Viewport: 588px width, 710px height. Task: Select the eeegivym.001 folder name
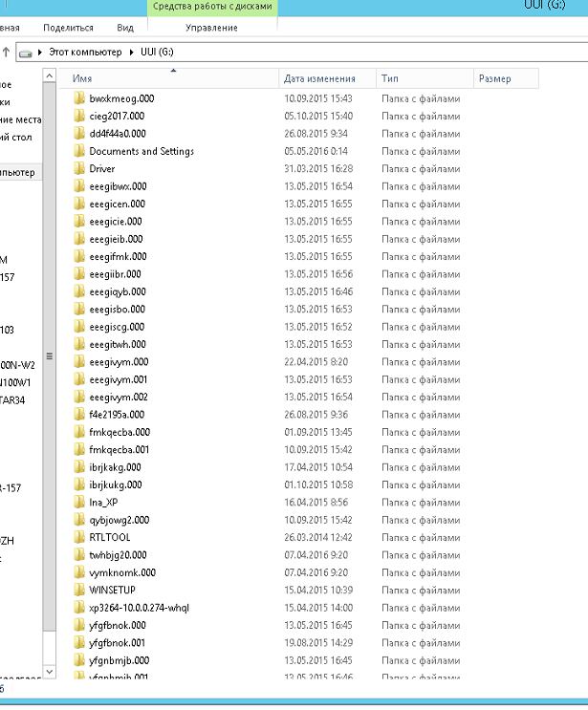pyautogui.click(x=119, y=379)
